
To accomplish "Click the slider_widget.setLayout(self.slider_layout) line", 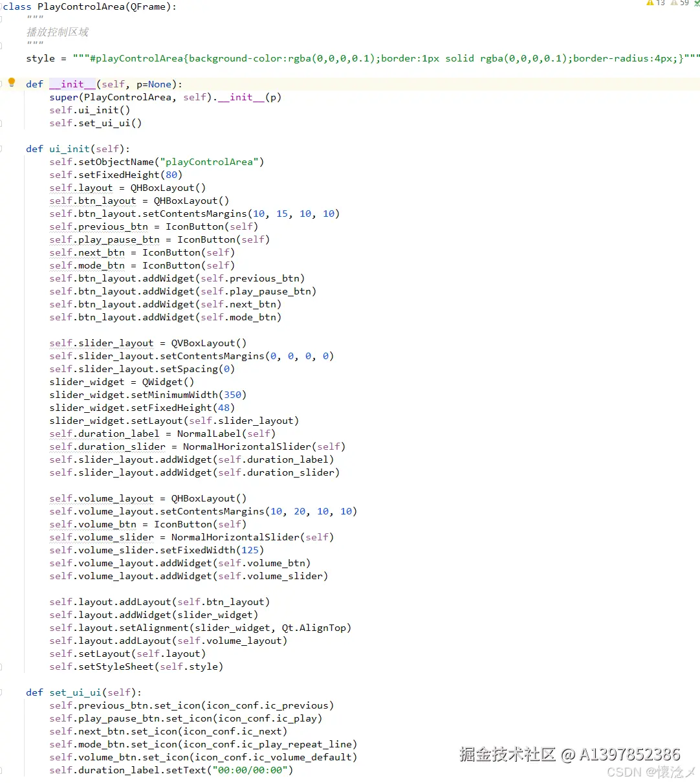I will (x=174, y=421).
